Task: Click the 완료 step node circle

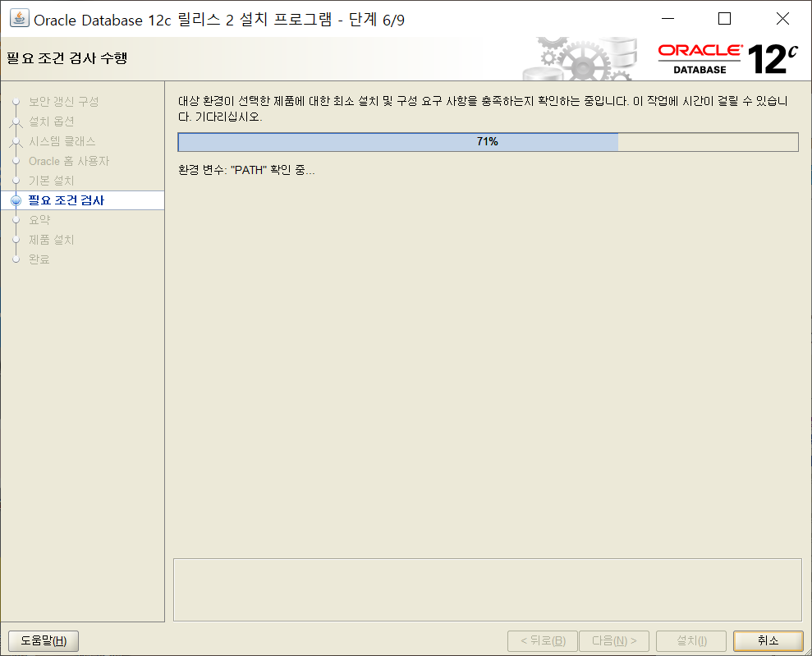Action: coord(16,259)
